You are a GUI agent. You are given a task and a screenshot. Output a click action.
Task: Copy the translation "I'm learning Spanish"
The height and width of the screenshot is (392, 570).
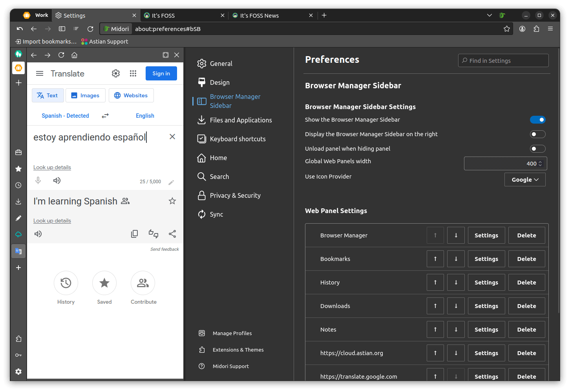pos(134,233)
